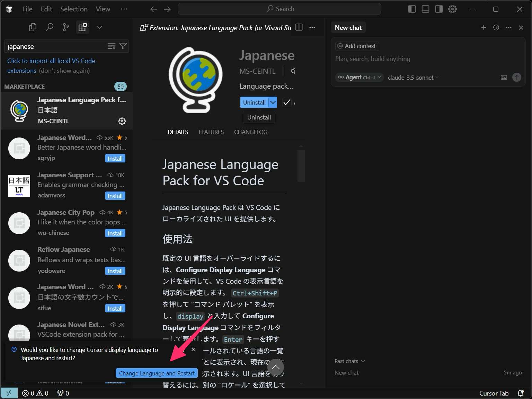
Task: Switch to the CHANGELOG tab
Action: 250,132
